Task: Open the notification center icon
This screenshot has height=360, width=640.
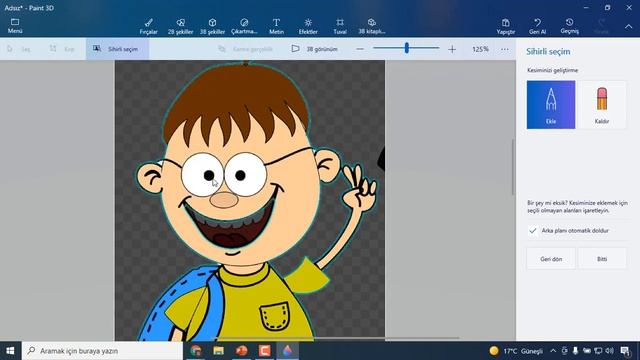Action: click(x=625, y=351)
